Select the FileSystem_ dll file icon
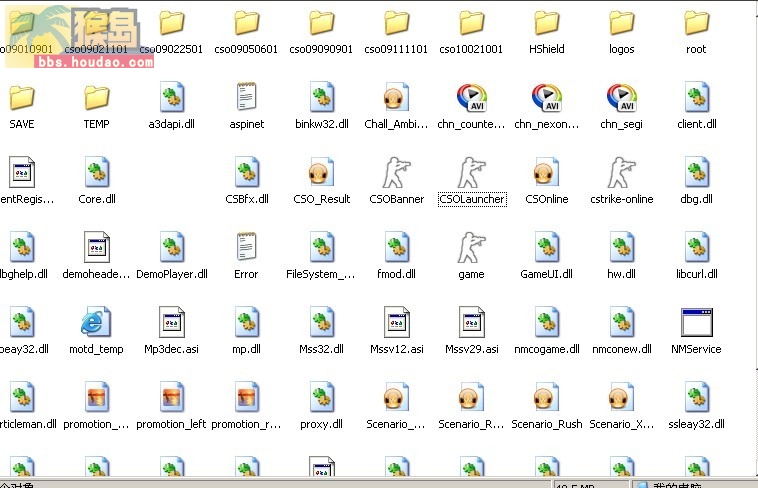The image size is (758, 488). coord(321,248)
